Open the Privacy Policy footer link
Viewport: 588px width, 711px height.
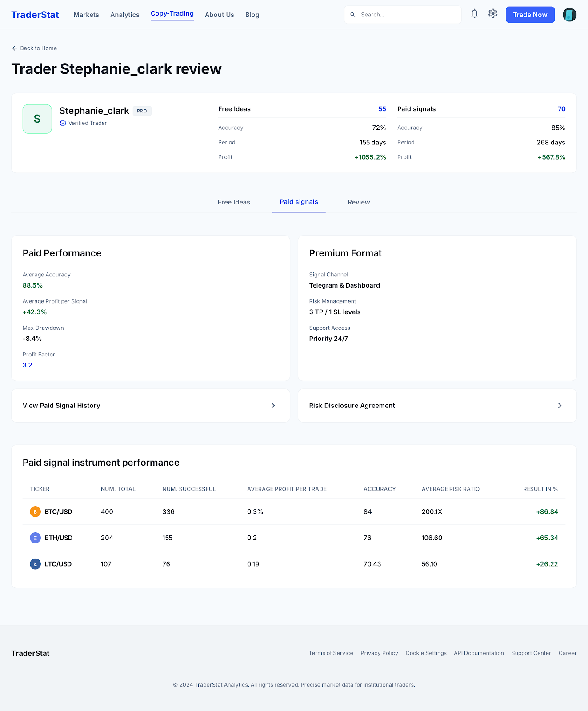[379, 653]
